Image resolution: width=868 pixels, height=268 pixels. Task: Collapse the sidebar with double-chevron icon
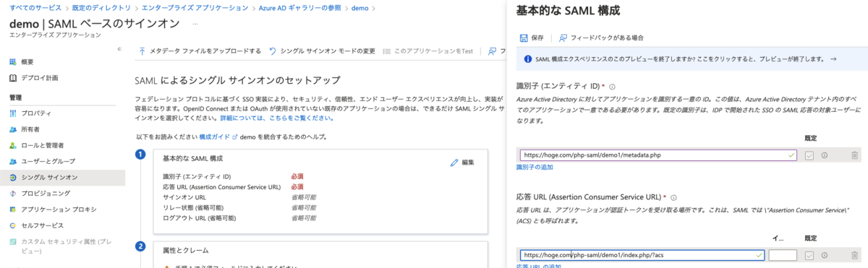coord(119,49)
